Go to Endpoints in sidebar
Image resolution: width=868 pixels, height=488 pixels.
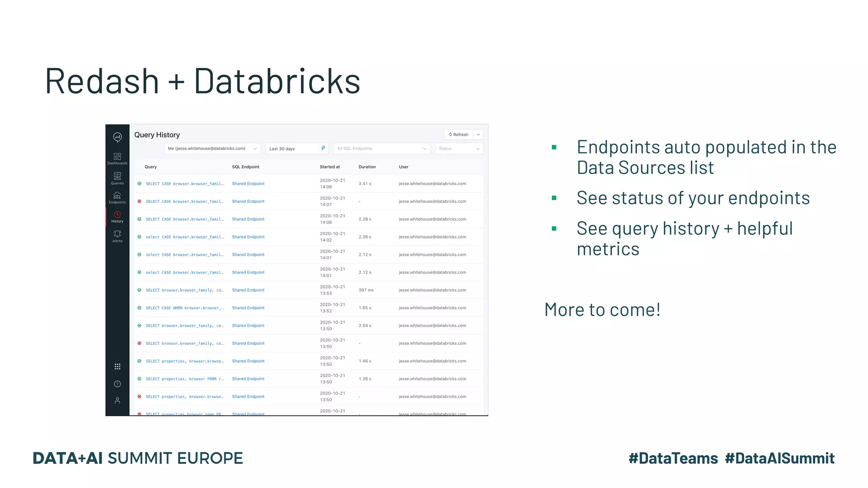pyautogui.click(x=117, y=197)
